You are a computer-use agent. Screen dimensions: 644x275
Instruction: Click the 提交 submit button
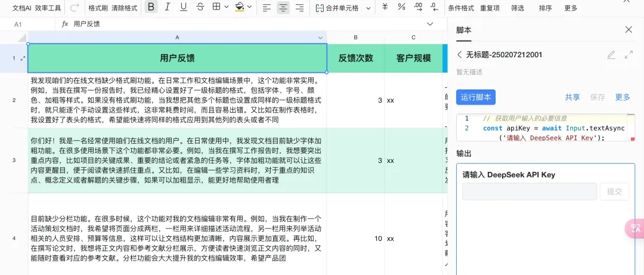[x=614, y=191]
